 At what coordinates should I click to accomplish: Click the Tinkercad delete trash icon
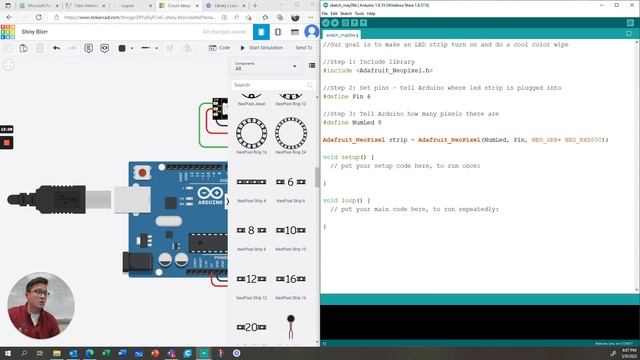tap(40, 48)
